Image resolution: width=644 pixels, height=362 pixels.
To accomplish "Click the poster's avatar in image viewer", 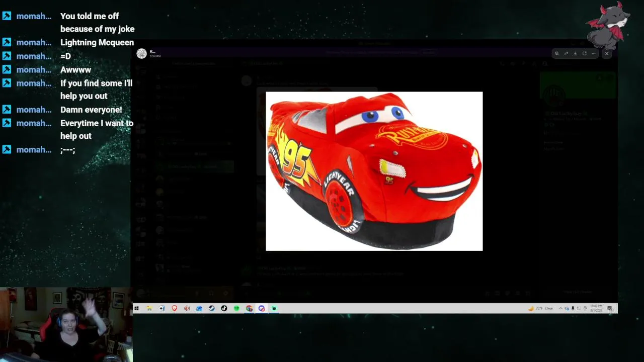I will 142,53.
